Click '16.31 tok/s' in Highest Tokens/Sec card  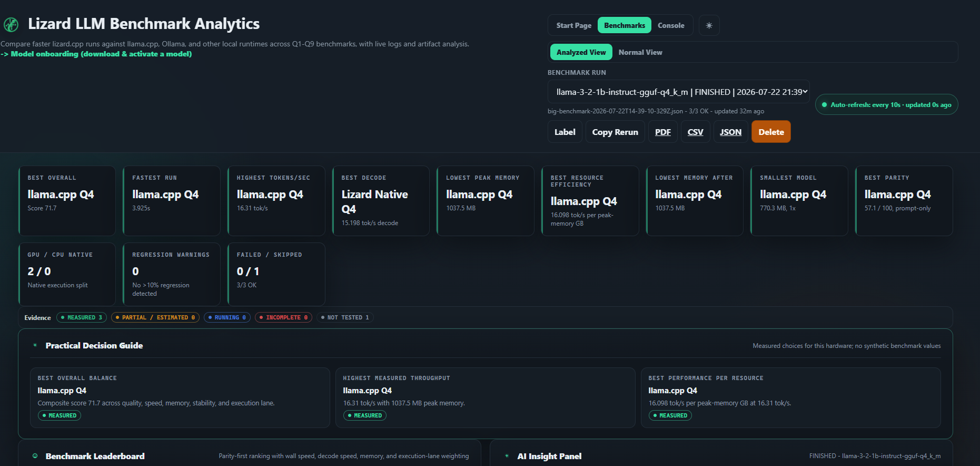pos(252,208)
